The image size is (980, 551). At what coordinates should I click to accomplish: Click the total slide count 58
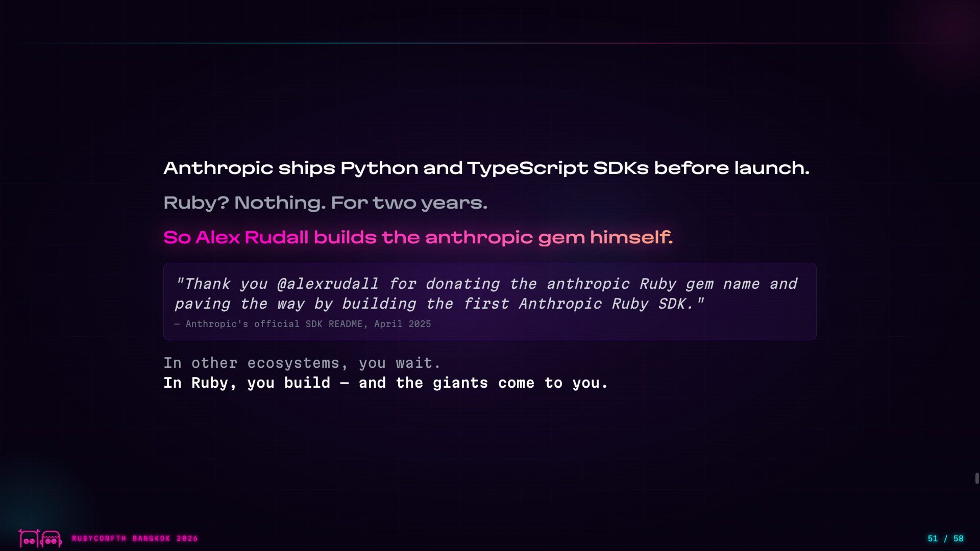pyautogui.click(x=959, y=539)
